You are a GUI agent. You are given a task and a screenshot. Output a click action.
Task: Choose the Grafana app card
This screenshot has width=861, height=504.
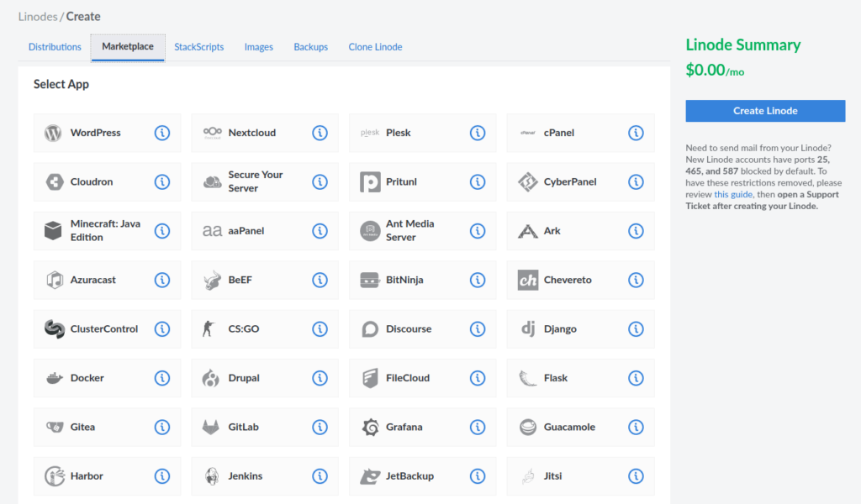[422, 427]
